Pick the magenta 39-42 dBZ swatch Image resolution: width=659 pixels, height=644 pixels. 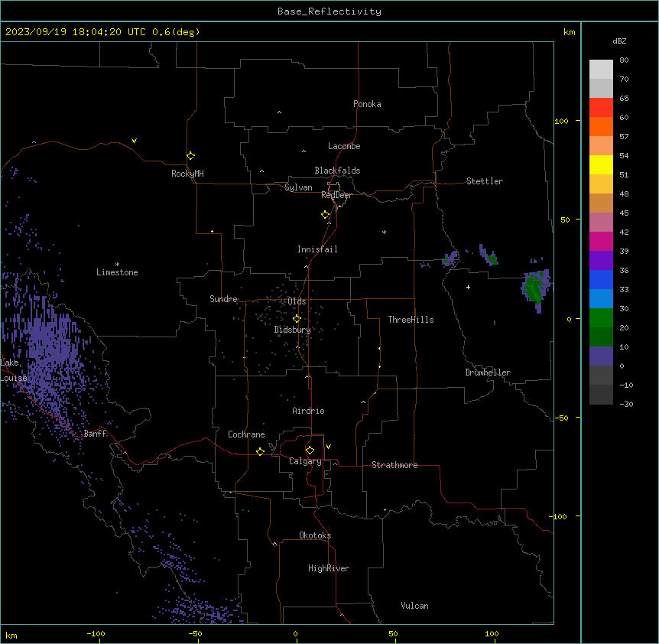[x=601, y=241]
